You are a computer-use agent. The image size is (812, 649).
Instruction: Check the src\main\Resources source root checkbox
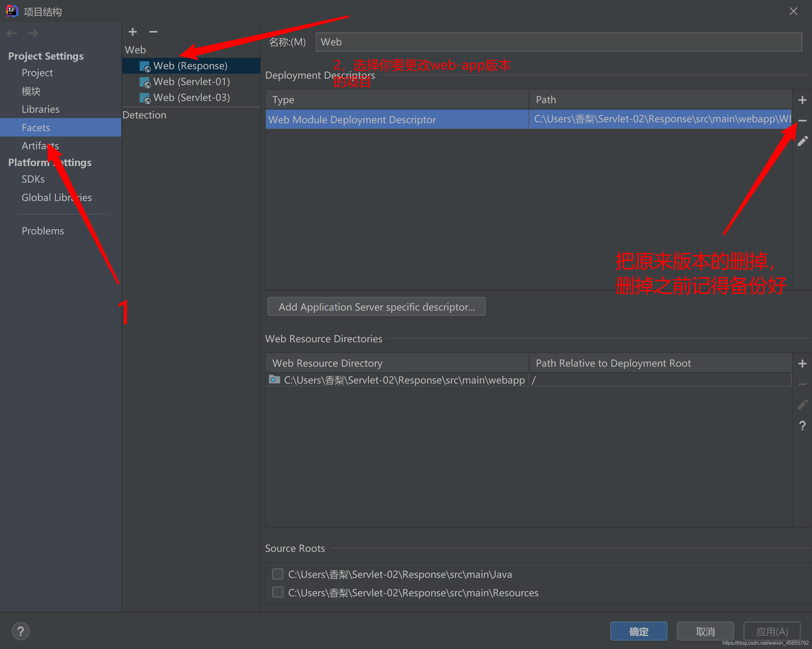(x=277, y=592)
